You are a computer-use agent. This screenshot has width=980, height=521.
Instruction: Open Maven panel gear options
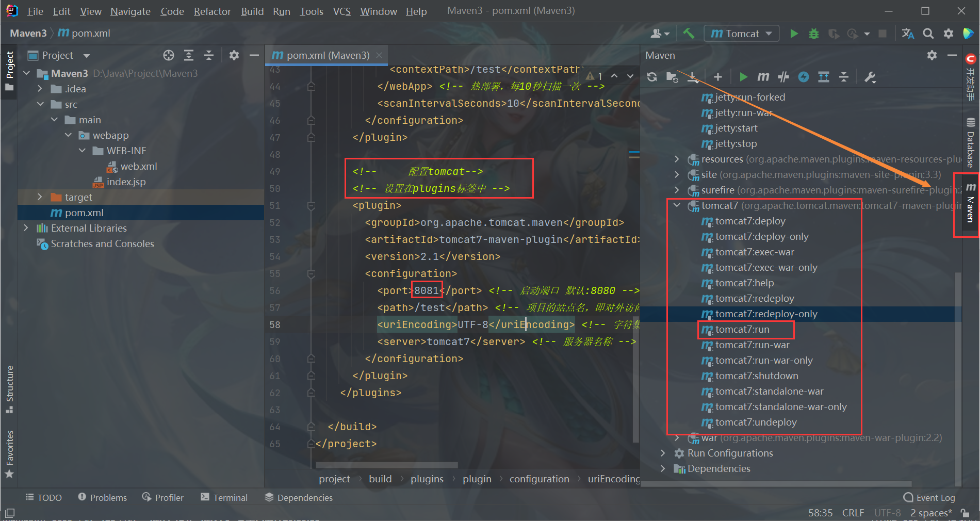pos(932,55)
